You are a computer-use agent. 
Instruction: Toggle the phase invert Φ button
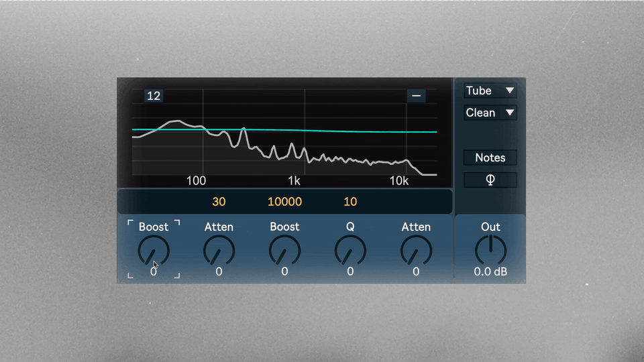(x=490, y=180)
